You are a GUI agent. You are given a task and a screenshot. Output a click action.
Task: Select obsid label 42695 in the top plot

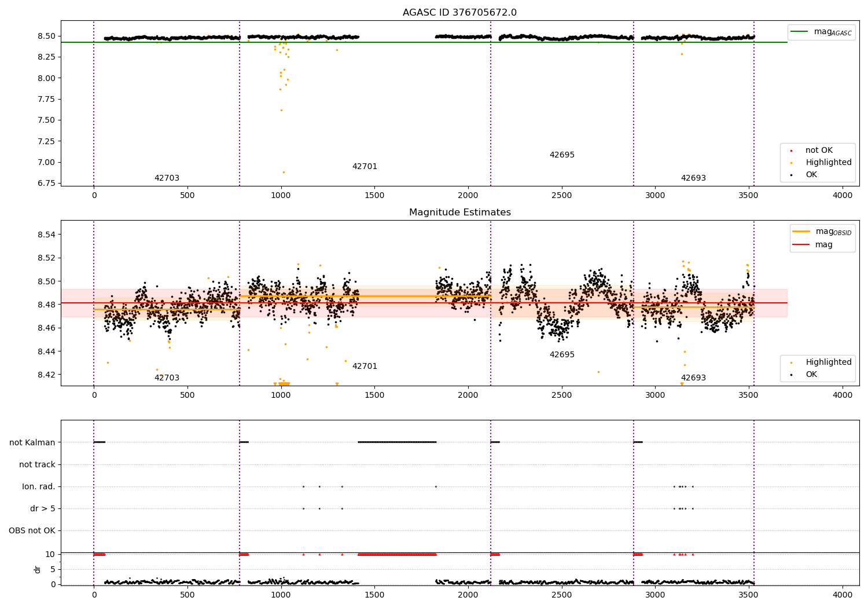click(562, 155)
